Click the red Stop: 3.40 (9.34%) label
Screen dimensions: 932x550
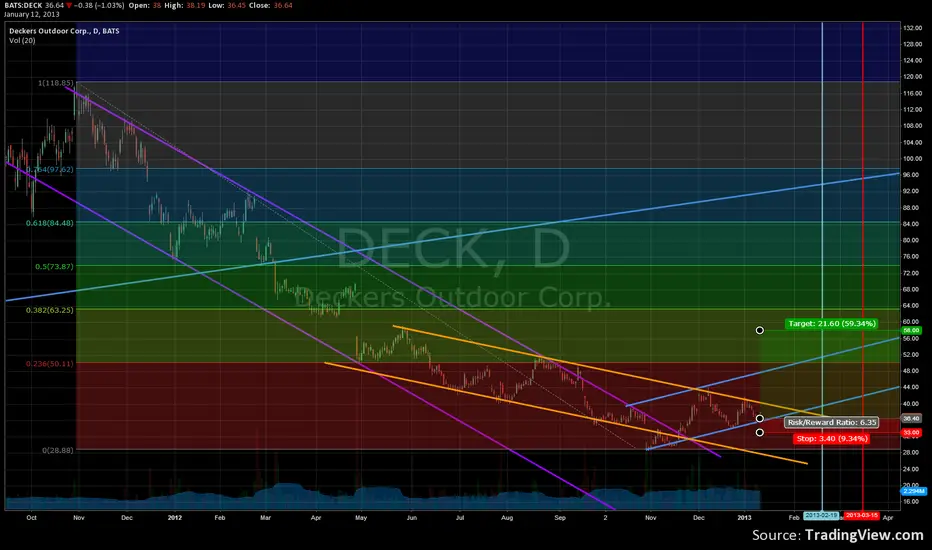click(x=832, y=438)
